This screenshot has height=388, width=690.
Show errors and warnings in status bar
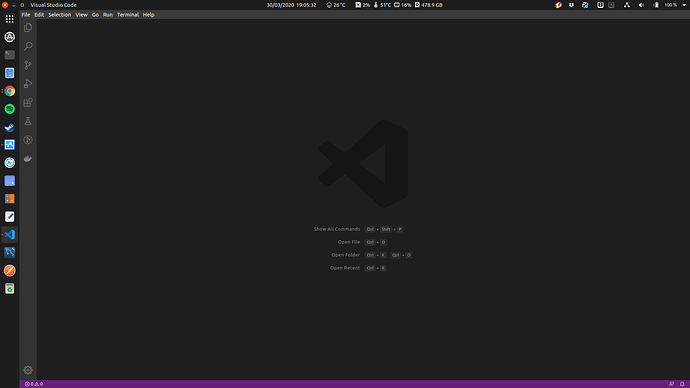34,384
